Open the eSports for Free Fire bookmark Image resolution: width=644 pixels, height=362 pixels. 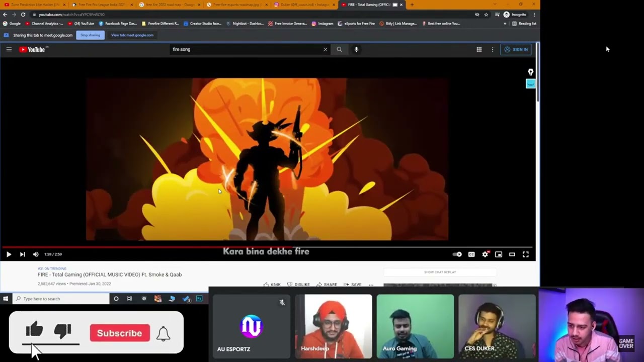[x=357, y=24]
